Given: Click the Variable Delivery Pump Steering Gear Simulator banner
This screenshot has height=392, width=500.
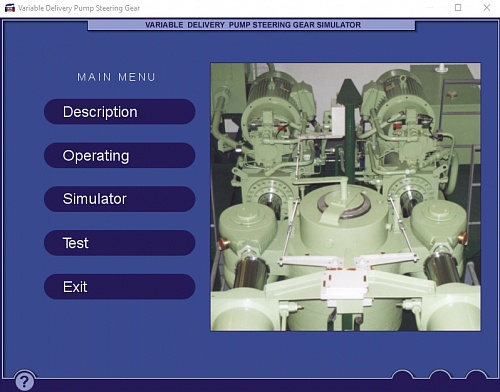Looking at the screenshot, I should [252, 25].
